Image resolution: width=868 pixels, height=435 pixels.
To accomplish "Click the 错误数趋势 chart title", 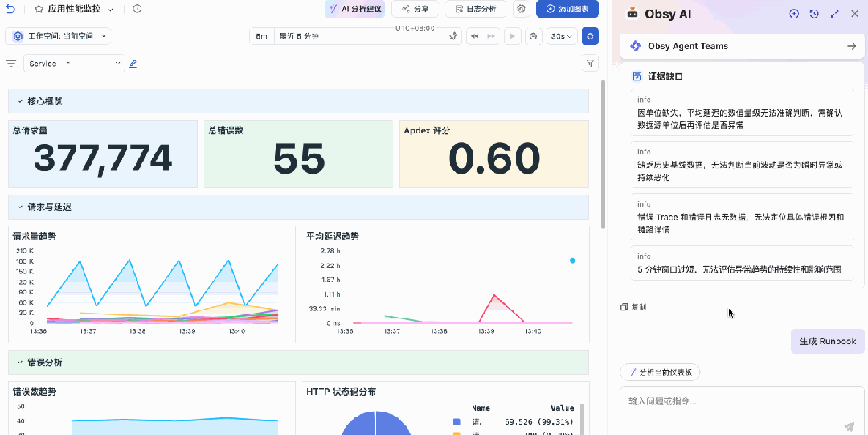I will click(35, 392).
